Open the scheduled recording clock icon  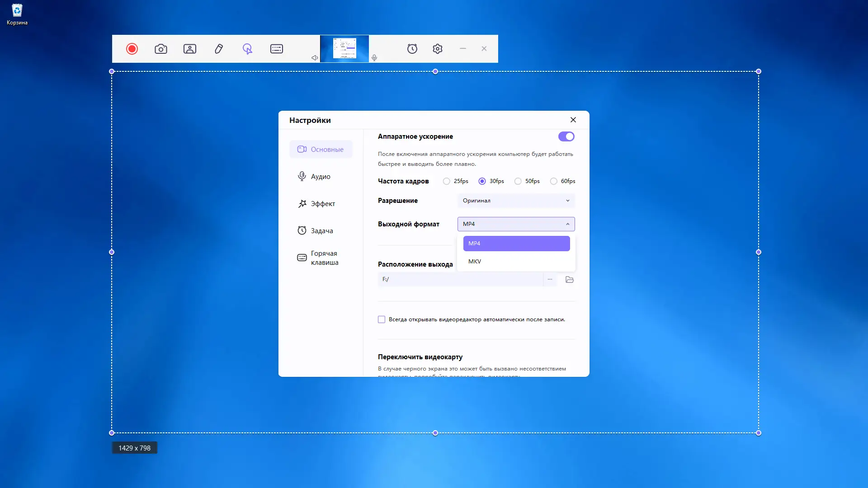412,49
